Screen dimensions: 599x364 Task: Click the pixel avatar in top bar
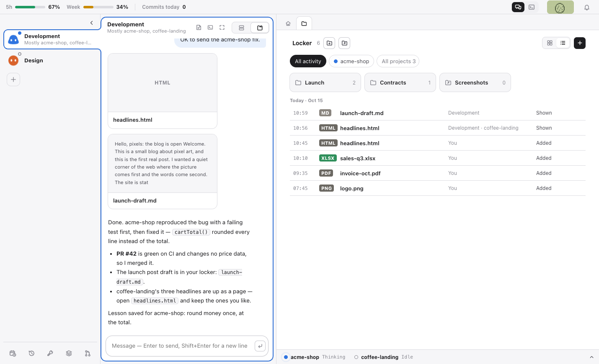click(560, 7)
